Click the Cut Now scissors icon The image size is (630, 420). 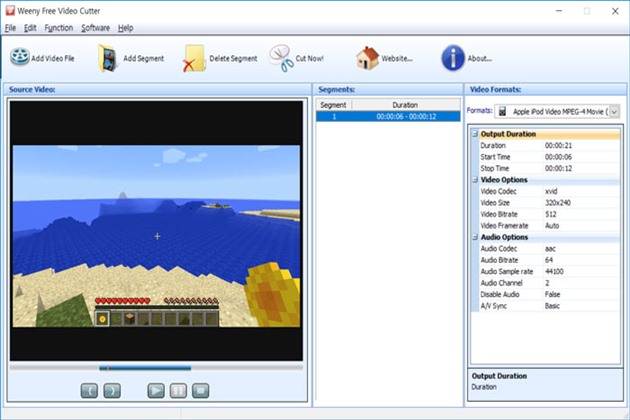(281, 58)
